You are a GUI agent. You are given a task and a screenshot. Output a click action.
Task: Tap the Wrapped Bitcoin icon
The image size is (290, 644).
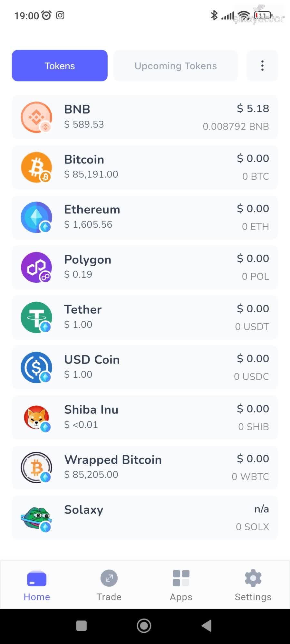pos(36,468)
